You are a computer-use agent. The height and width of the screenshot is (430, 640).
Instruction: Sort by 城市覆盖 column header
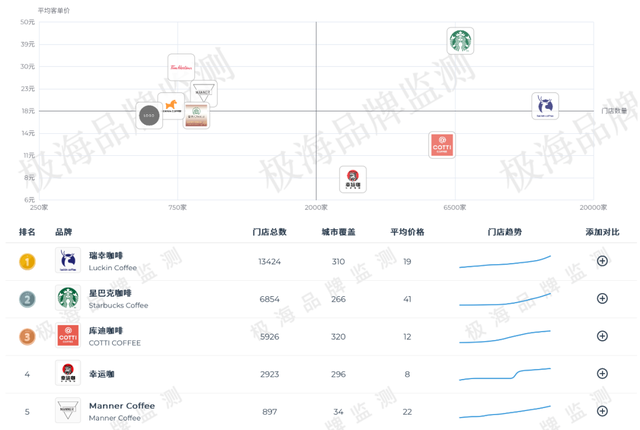click(338, 232)
